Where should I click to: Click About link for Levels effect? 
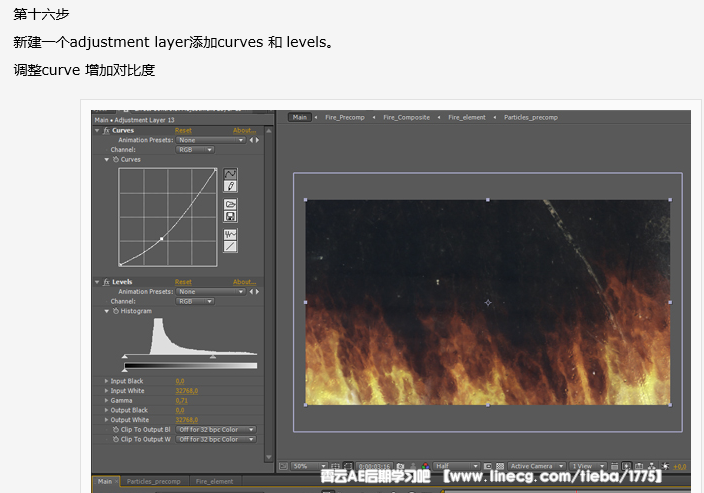point(244,282)
